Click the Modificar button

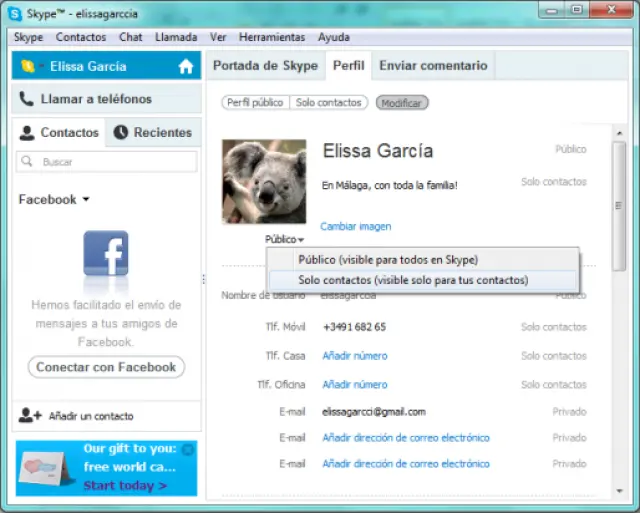[x=402, y=103]
